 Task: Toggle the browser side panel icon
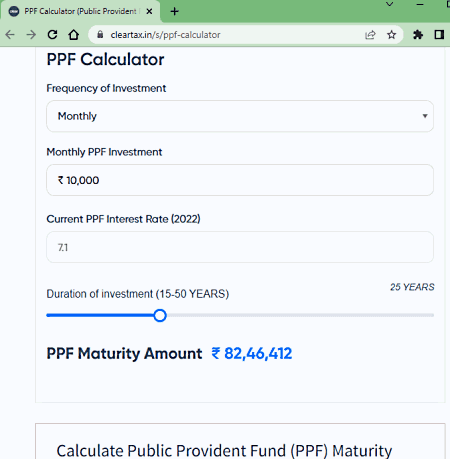click(439, 35)
